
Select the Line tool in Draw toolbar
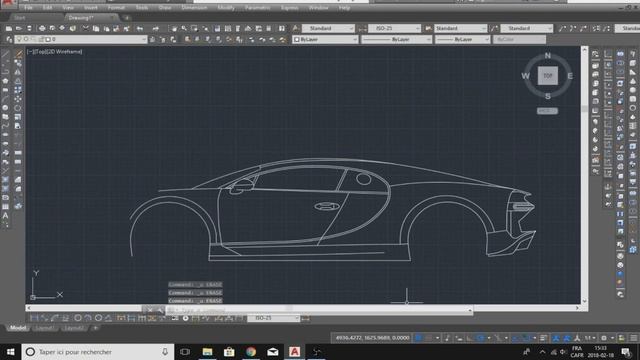(x=5, y=54)
